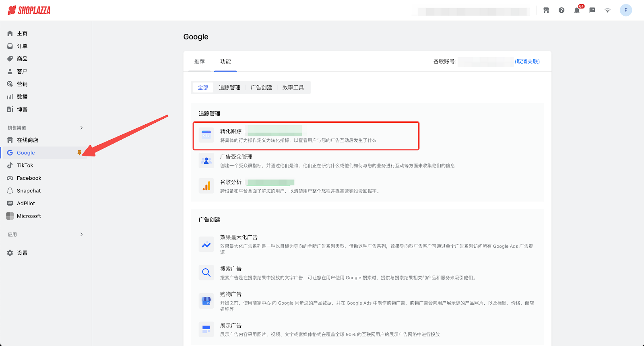Click the 搜索广告 magnifier icon
This screenshot has width=644, height=346.
click(206, 273)
